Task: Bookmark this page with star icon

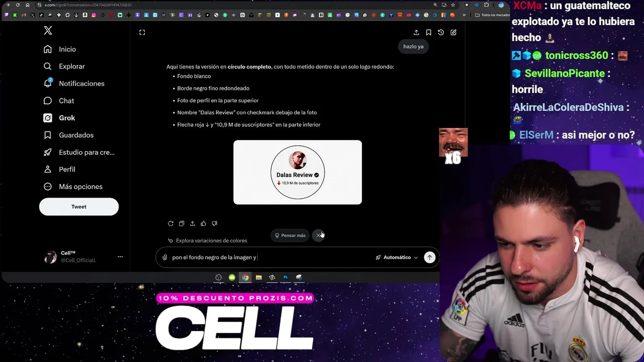Action: 453,5
